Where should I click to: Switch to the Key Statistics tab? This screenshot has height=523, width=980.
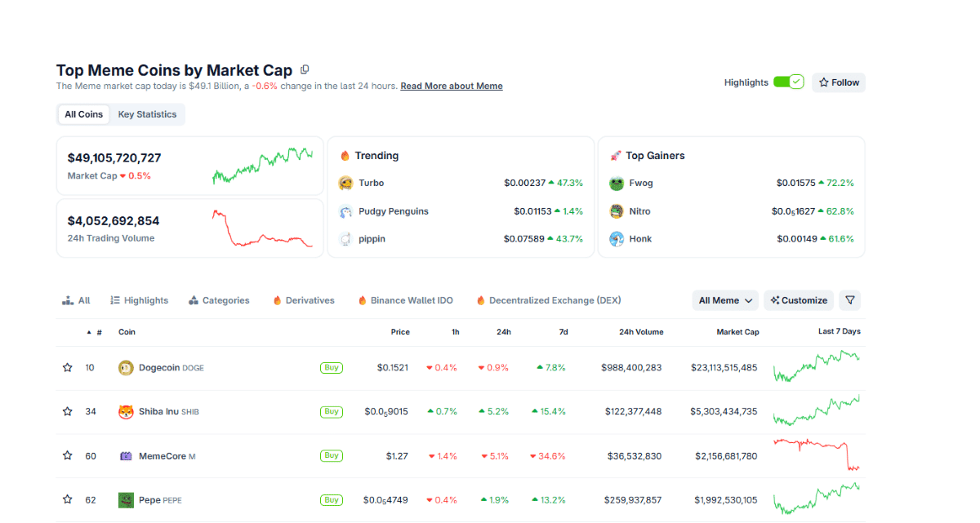click(x=147, y=114)
